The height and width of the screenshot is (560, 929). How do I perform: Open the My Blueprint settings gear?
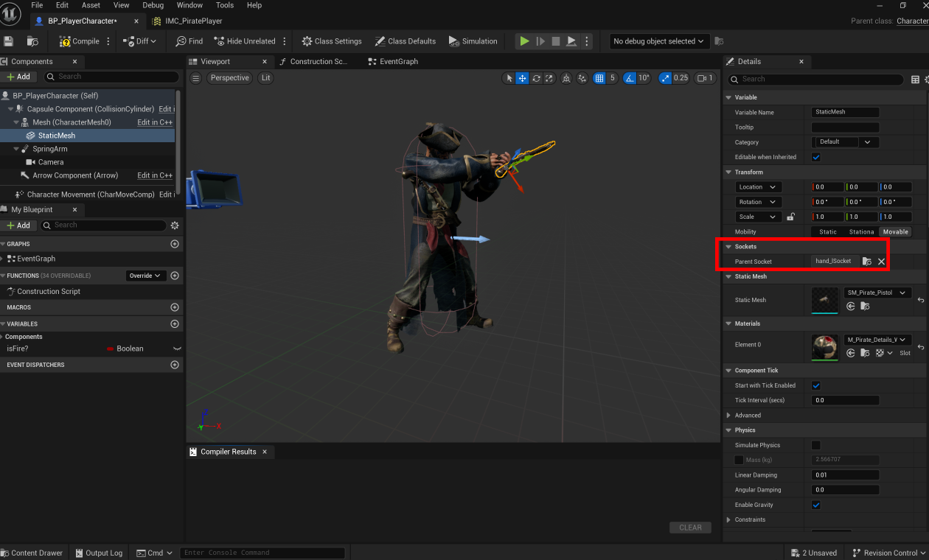(x=175, y=225)
